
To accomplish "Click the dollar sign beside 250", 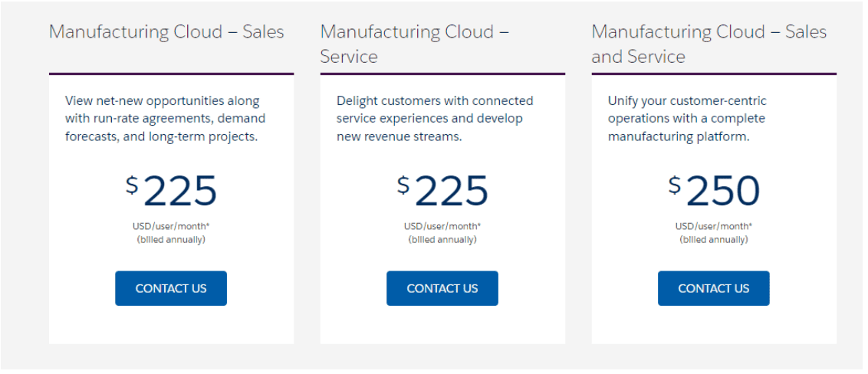I will [x=674, y=185].
